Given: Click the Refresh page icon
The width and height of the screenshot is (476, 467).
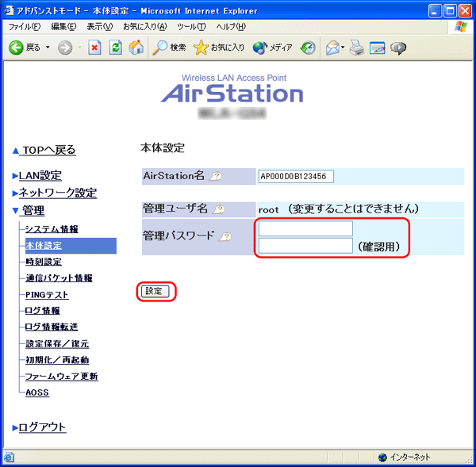Looking at the screenshot, I should pos(115,48).
